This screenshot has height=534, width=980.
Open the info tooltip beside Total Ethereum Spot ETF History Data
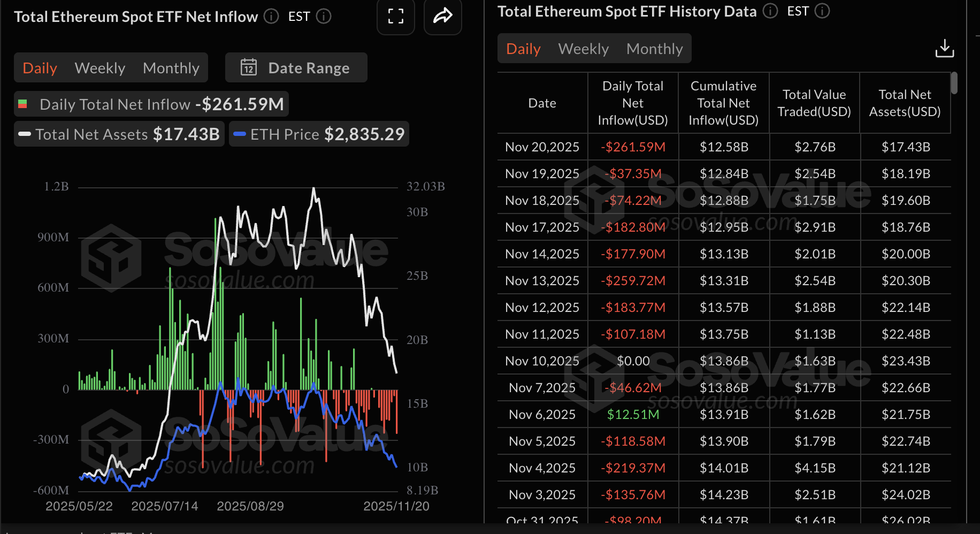click(770, 11)
